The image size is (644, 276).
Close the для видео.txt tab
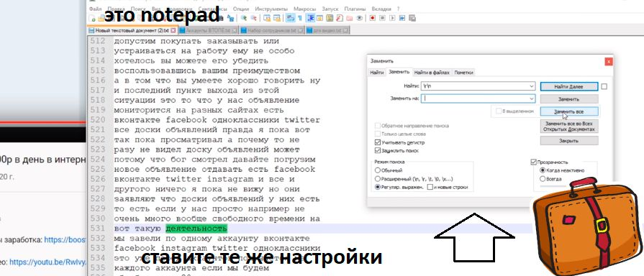[346, 30]
